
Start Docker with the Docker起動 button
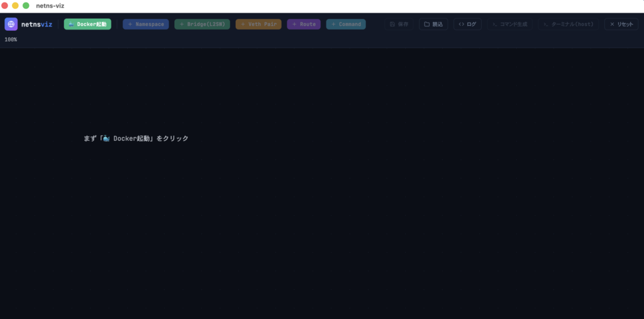(x=87, y=24)
